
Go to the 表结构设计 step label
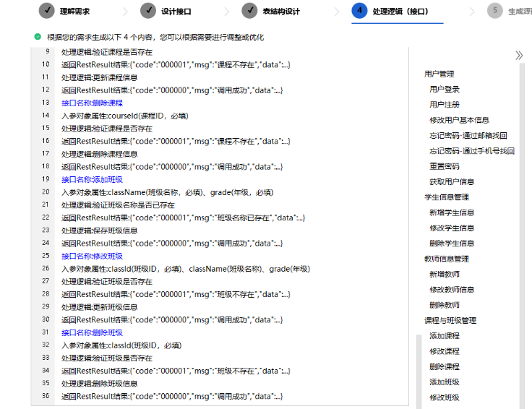pos(281,12)
